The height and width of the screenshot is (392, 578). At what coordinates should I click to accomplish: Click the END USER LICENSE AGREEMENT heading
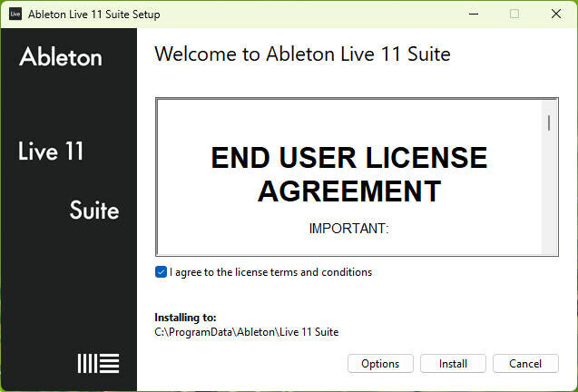[x=349, y=174]
